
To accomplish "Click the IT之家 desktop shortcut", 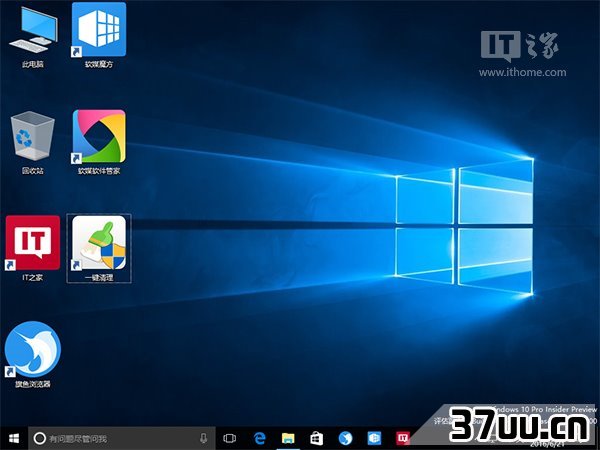I will pos(33,248).
